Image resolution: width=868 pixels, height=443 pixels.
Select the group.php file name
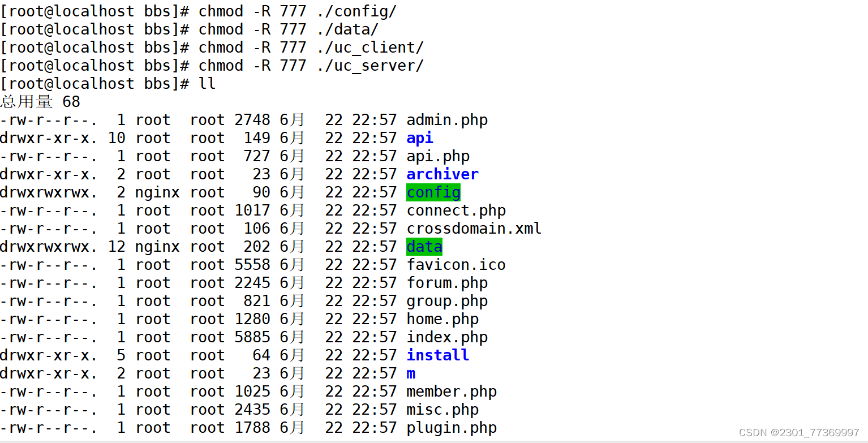coord(447,301)
